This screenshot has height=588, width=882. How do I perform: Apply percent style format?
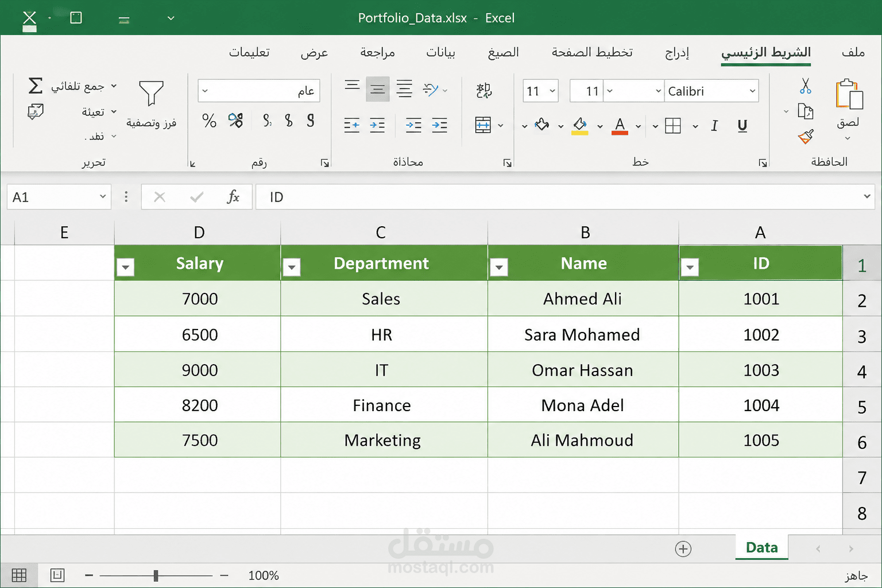click(209, 121)
